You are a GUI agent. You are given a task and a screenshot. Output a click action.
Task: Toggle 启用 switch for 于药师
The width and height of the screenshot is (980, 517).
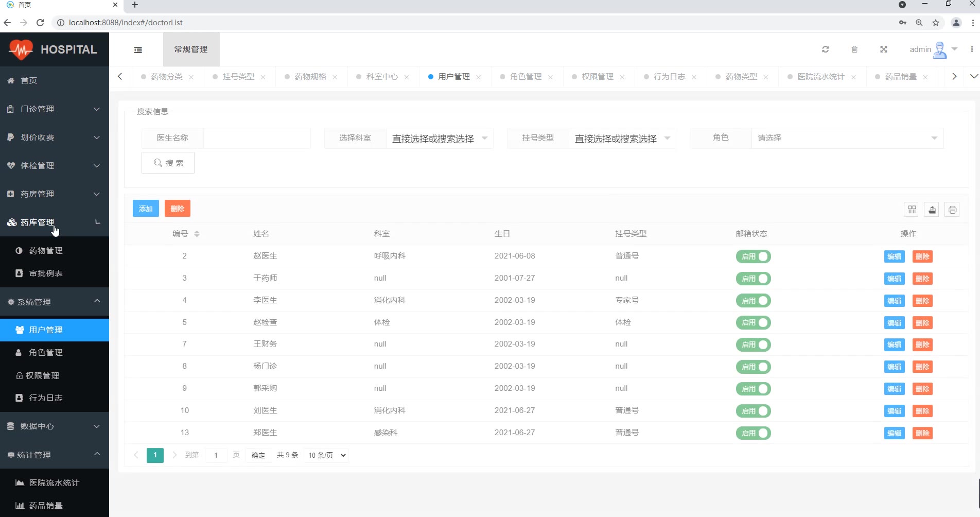tap(753, 279)
